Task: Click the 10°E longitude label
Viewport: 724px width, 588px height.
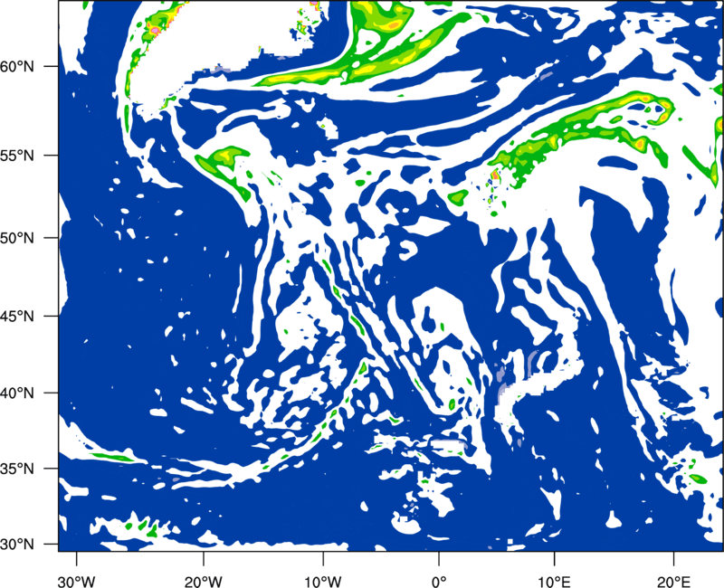Action: [x=554, y=582]
